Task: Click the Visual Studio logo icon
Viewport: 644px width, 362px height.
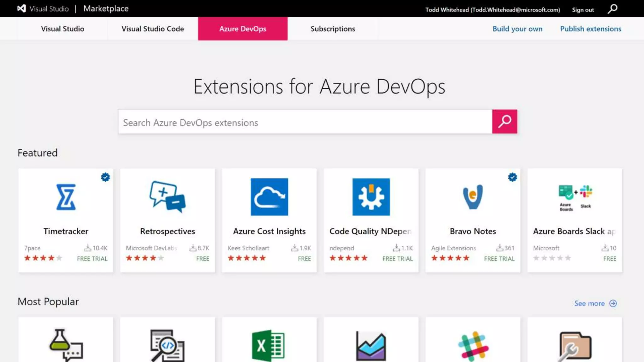Action: pyautogui.click(x=21, y=8)
